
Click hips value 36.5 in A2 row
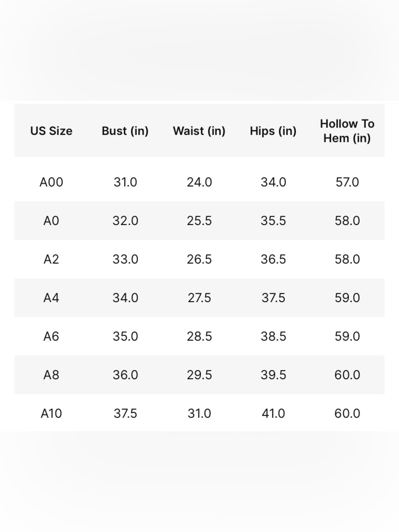tap(273, 259)
